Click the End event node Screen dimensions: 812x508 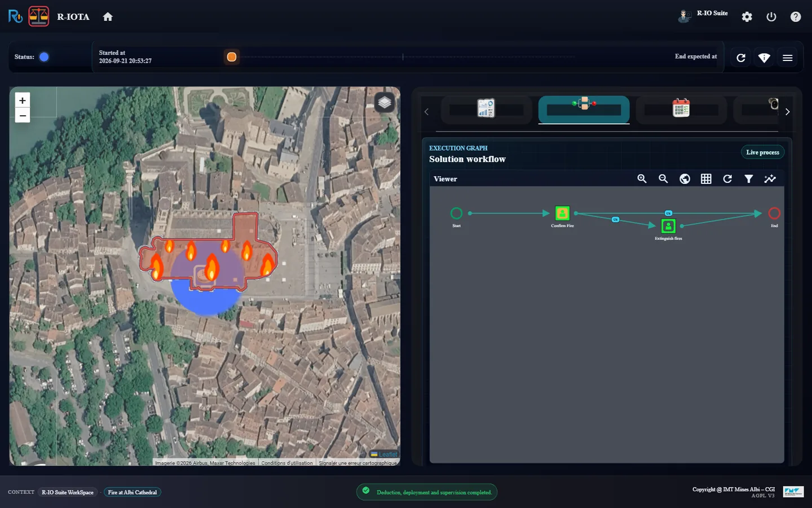(x=774, y=213)
